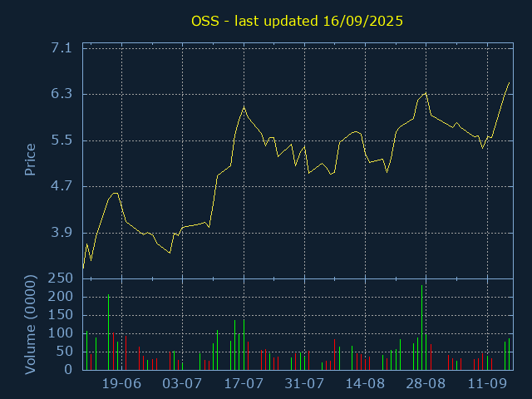Viewport: 532px width, 399px height.
Task: Click the 0 volume axis value
Action: (x=68, y=369)
